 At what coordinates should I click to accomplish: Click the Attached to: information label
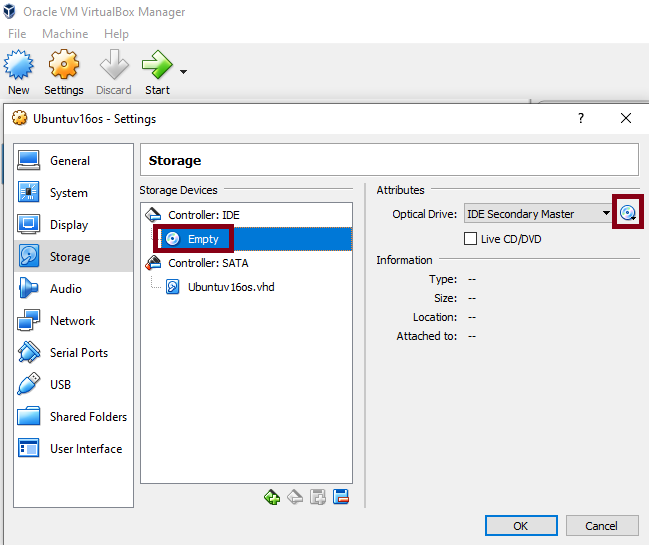tap(427, 336)
